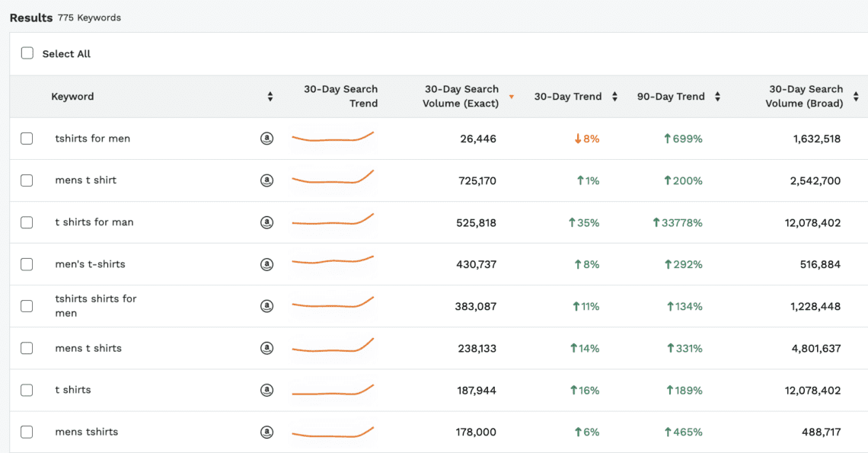Sort by 90-Day Trend column arrows

click(717, 97)
